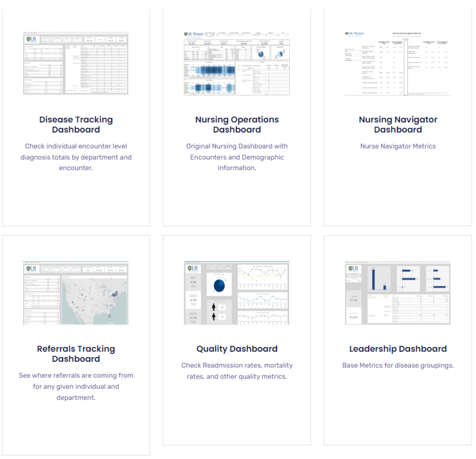The image size is (476, 459).
Task: Open the Disease Tracking Dashboard thumbnail
Action: [x=75, y=63]
